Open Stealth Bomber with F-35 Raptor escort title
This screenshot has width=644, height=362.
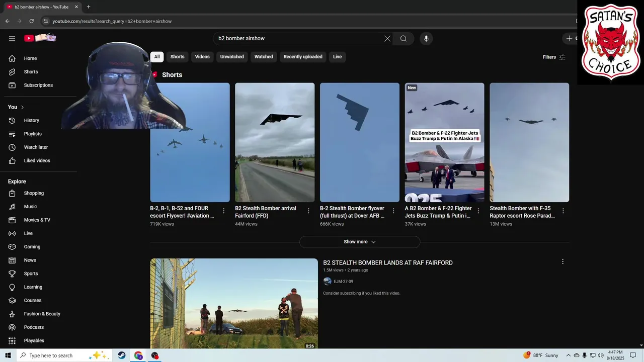522,212
